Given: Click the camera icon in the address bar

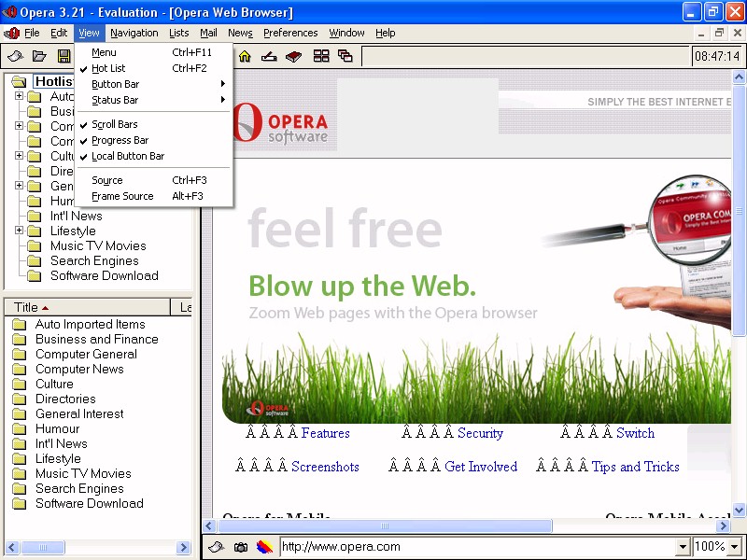Looking at the screenshot, I should pyautogui.click(x=241, y=547).
